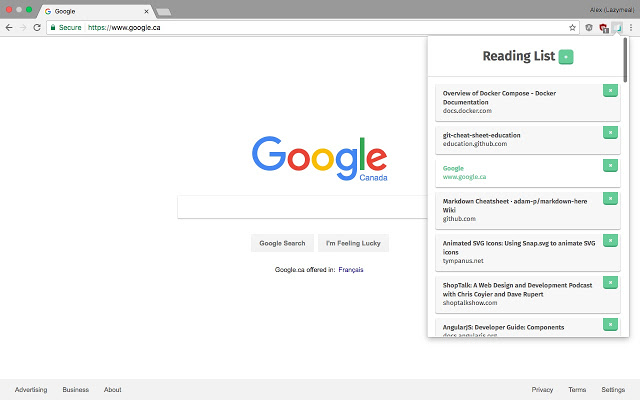Open Terms footer link

pyautogui.click(x=577, y=390)
